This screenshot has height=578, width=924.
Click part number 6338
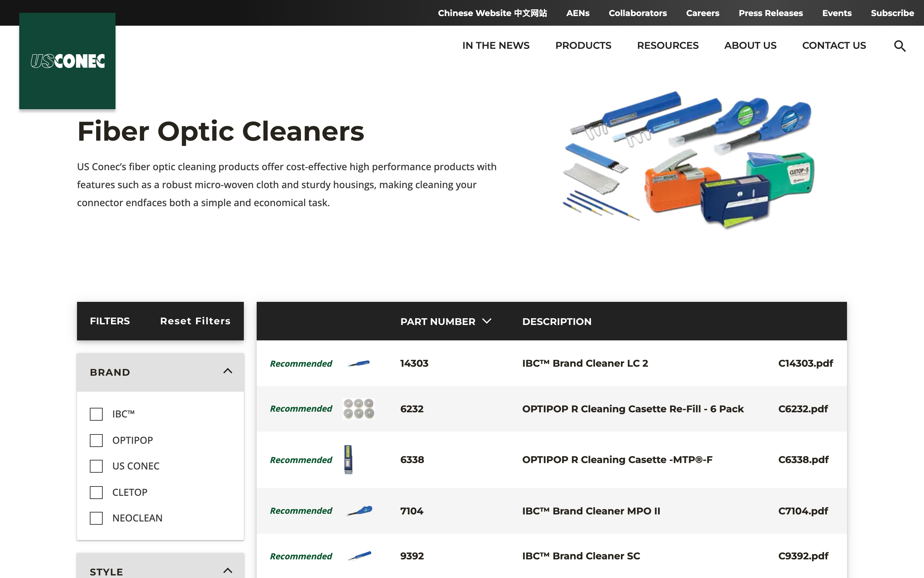[x=412, y=460]
